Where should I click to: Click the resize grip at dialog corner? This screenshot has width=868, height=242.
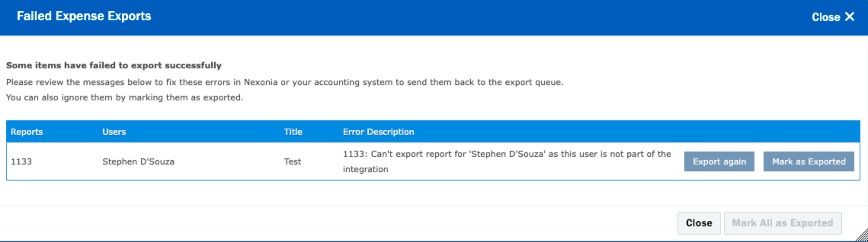tap(862, 236)
